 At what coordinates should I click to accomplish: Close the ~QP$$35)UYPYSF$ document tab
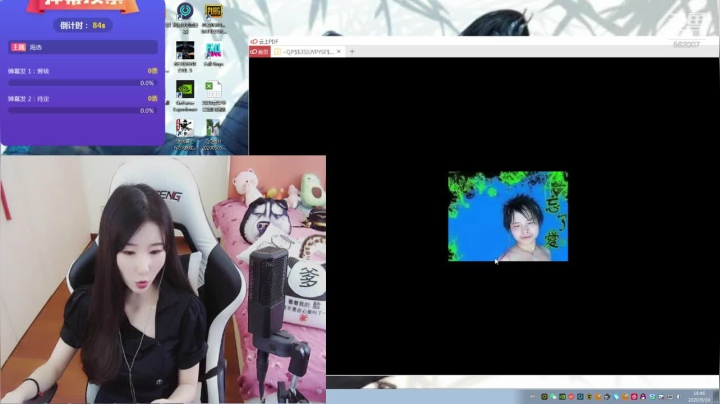[339, 51]
